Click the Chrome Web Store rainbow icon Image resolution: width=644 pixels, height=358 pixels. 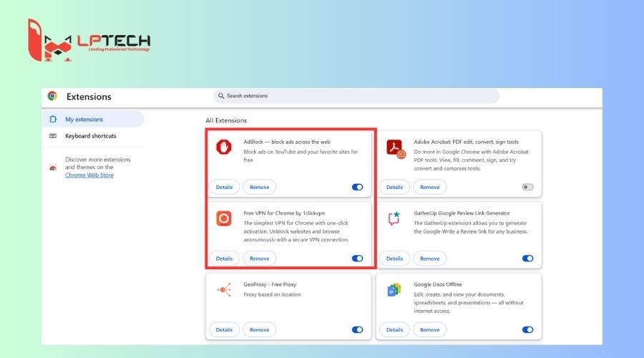[53, 168]
